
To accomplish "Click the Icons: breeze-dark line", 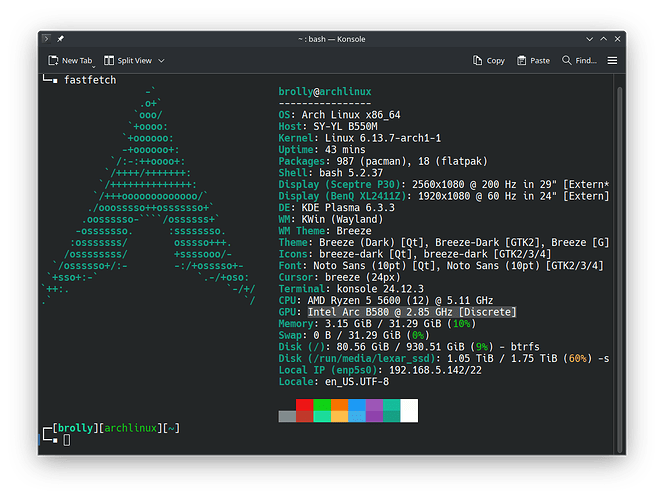I will [x=415, y=254].
